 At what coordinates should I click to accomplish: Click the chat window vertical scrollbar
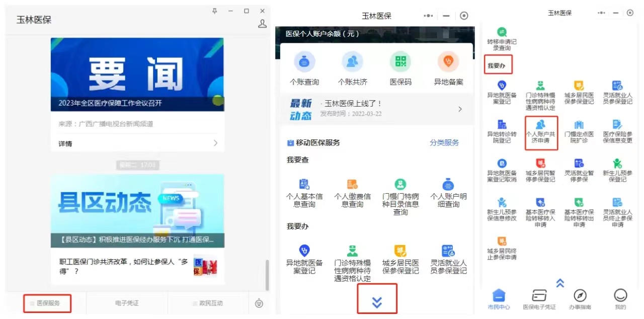[267, 274]
